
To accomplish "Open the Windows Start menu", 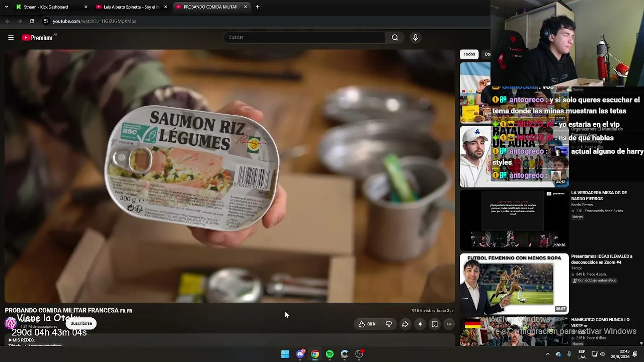I will 285,354.
